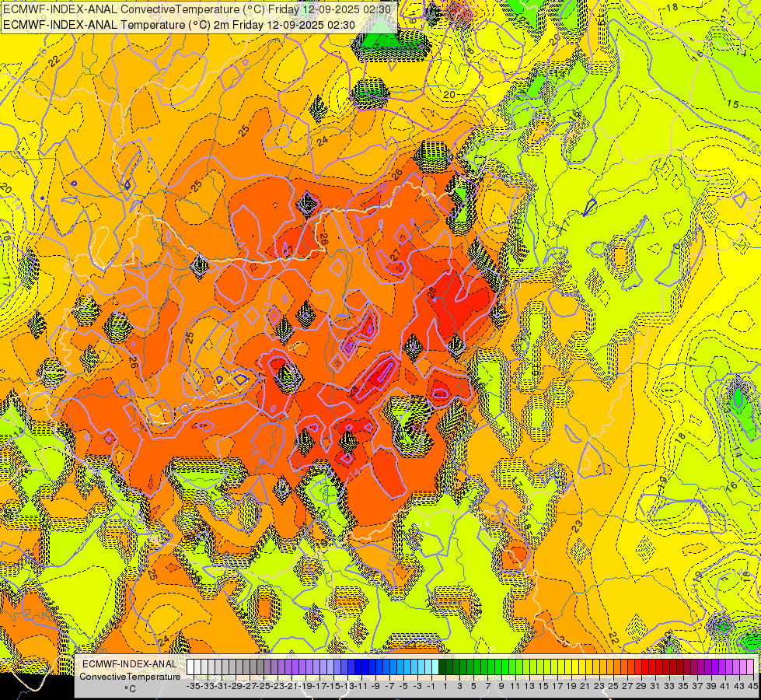Pick the dark green swatch above legend 1
Viewport: 761px width, 700px height.
coord(442,667)
